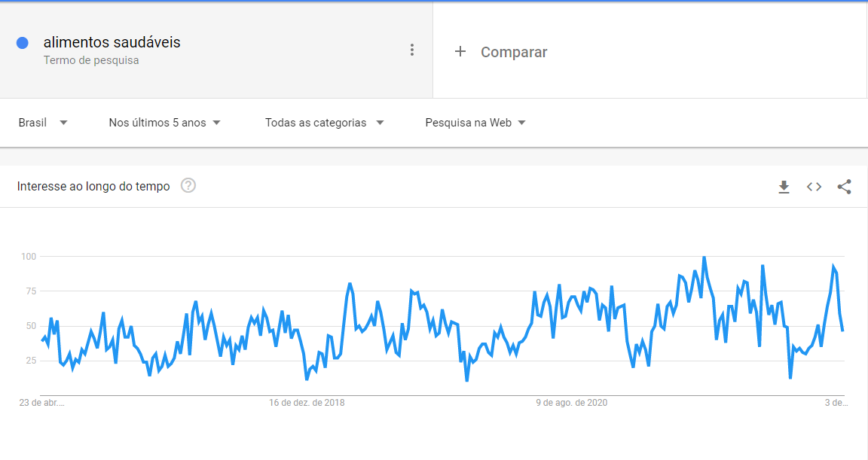Click the 23 de abr. start date label
This screenshot has height=460, width=868.
(41, 403)
